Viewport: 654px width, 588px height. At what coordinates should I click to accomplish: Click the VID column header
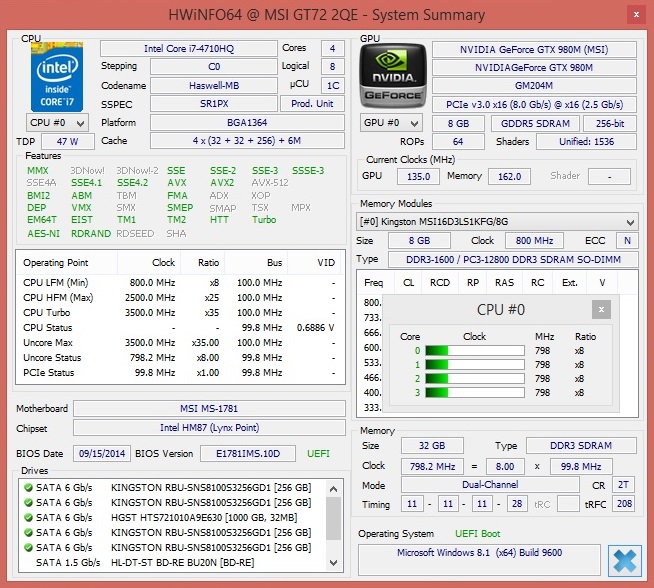pyautogui.click(x=315, y=263)
